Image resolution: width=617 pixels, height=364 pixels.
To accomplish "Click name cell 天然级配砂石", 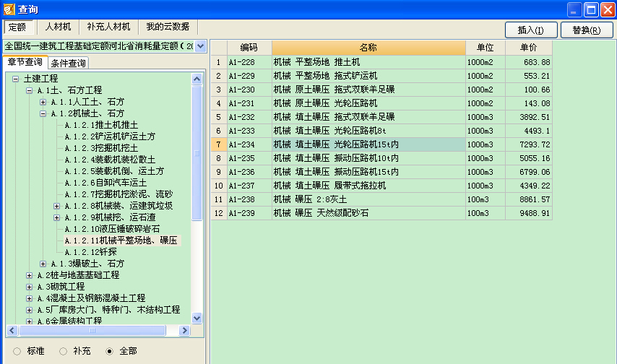I will [x=368, y=213].
